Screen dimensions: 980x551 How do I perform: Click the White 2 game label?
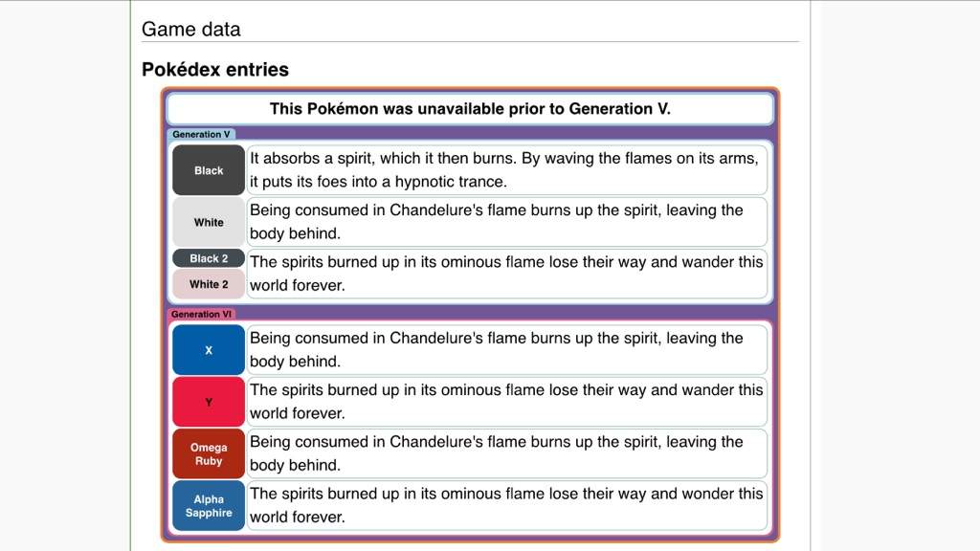209,284
